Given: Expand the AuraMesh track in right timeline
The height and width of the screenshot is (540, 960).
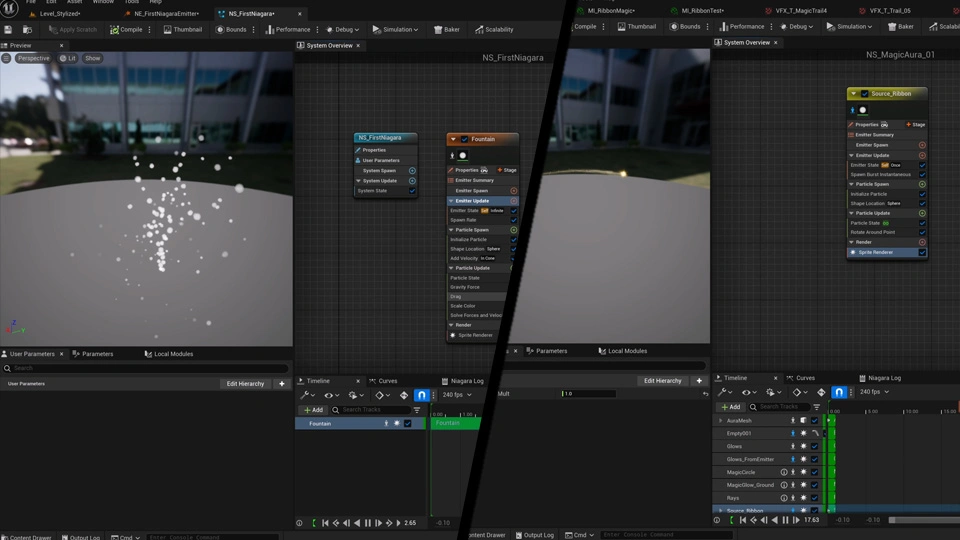Looking at the screenshot, I should coord(720,421).
